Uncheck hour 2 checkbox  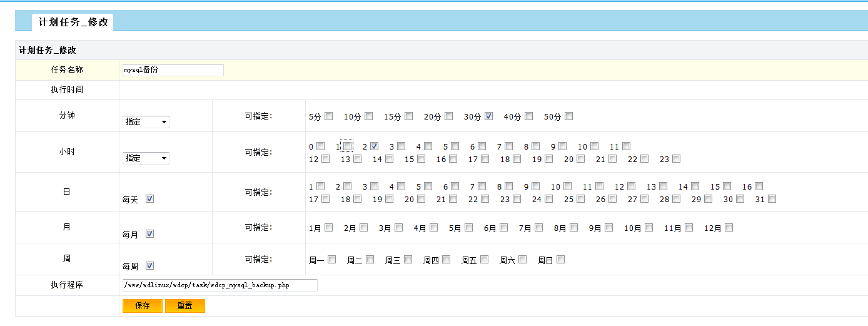pos(374,146)
